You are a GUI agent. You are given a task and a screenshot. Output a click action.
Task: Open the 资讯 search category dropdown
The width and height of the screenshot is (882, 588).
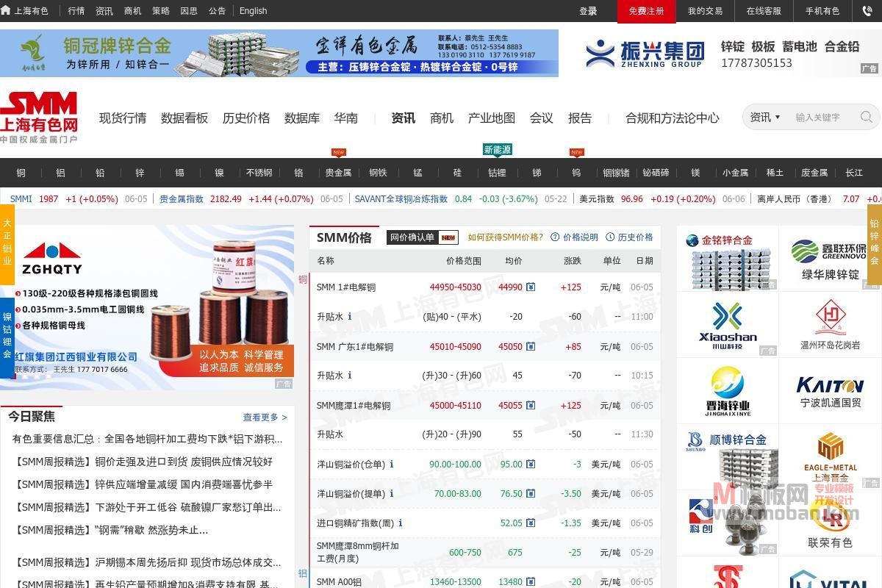tap(765, 117)
